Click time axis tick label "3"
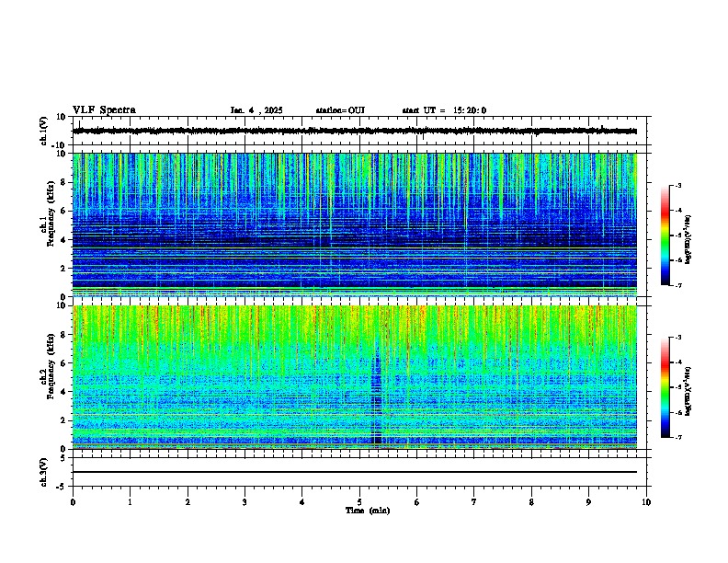The image size is (728, 563). coord(245,502)
